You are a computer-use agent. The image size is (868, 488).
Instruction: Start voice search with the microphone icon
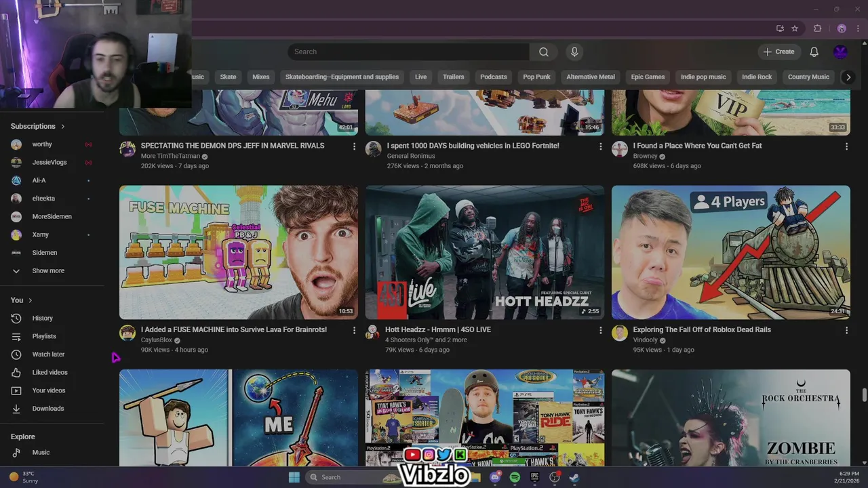[x=574, y=52]
